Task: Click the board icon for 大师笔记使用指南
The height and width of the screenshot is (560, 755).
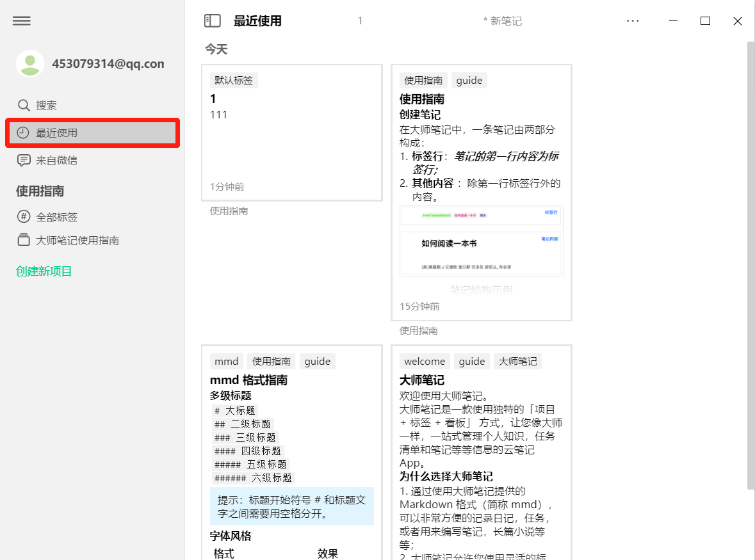Action: [24, 239]
